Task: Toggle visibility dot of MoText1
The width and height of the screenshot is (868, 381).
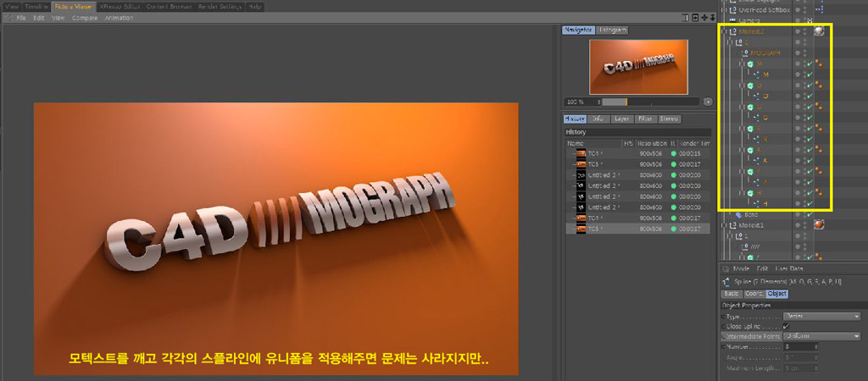Action: [798, 225]
